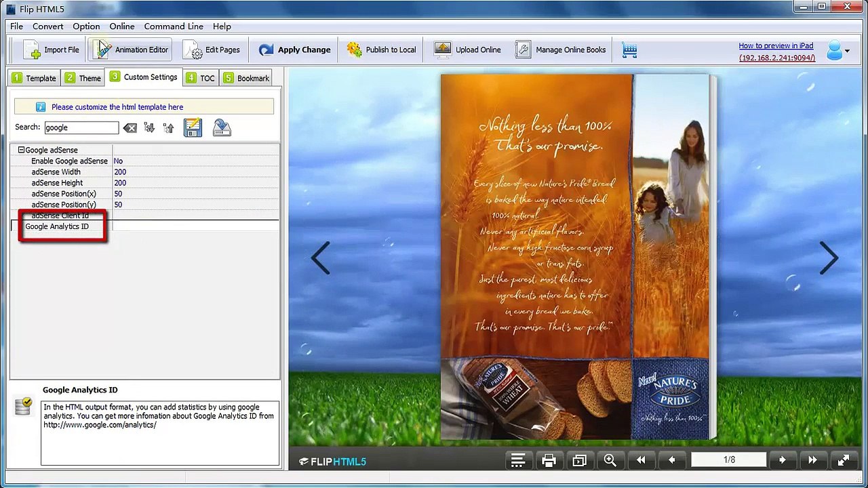Click the adSense Position(y) value 50
Screen dimensions: 868x488
[x=195, y=204]
